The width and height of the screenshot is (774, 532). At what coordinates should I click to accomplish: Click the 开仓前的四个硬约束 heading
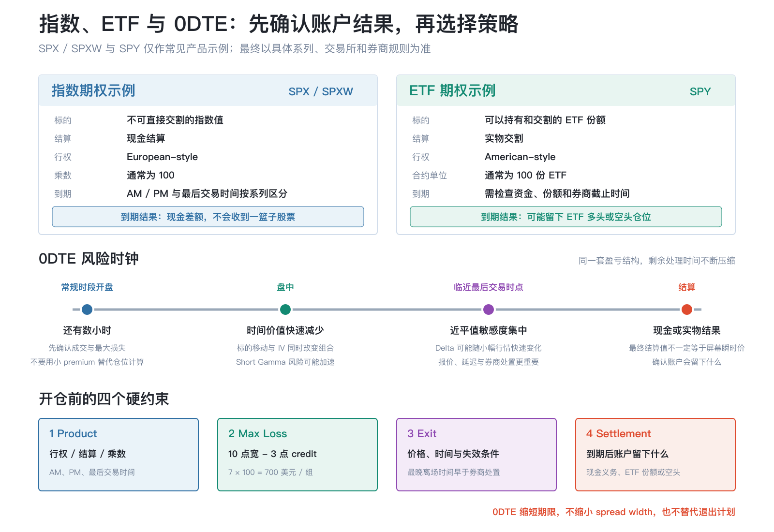tap(104, 399)
